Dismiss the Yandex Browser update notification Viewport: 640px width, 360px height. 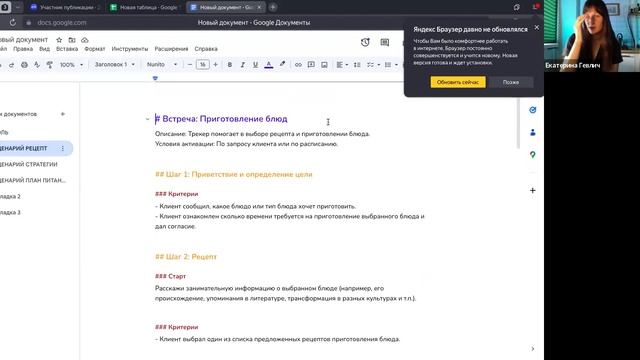click(537, 27)
